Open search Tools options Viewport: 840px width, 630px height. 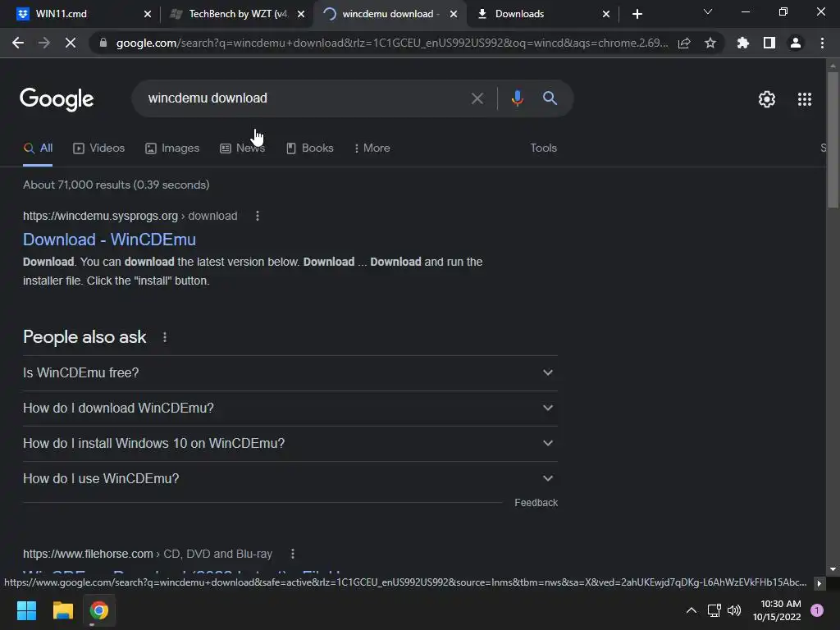click(x=543, y=148)
